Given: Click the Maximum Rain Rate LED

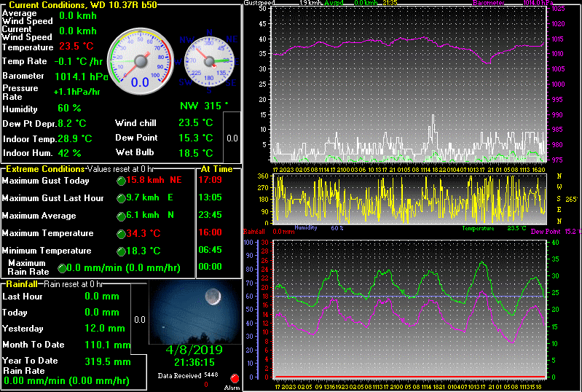Looking at the screenshot, I should click(x=62, y=268).
